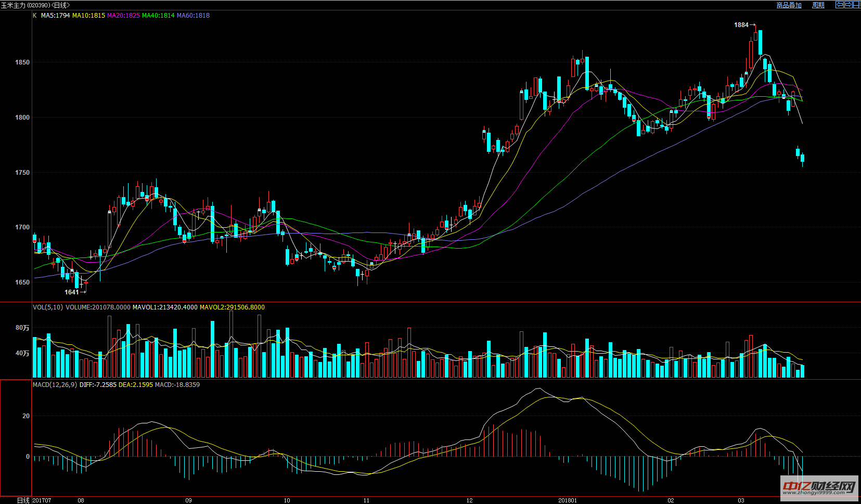Screen dimensions: 861x504
Task: Click the K label before MA5
Action: tap(35, 16)
